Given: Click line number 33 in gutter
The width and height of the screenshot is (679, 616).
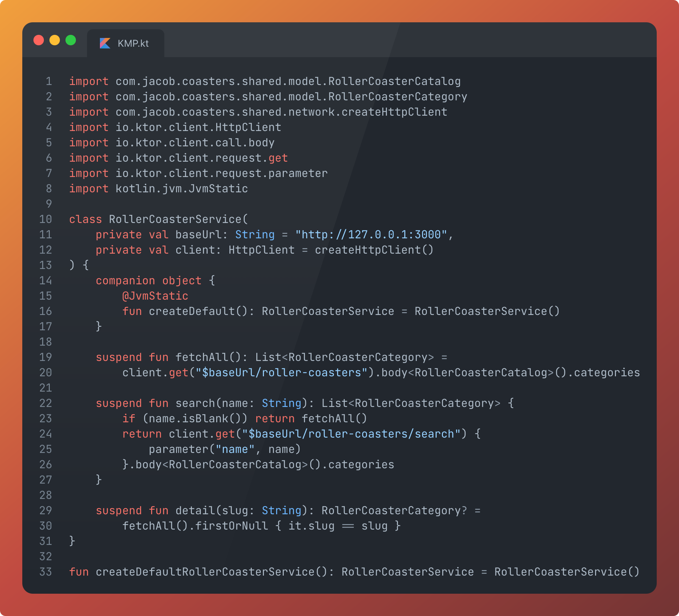Looking at the screenshot, I should 46,572.
